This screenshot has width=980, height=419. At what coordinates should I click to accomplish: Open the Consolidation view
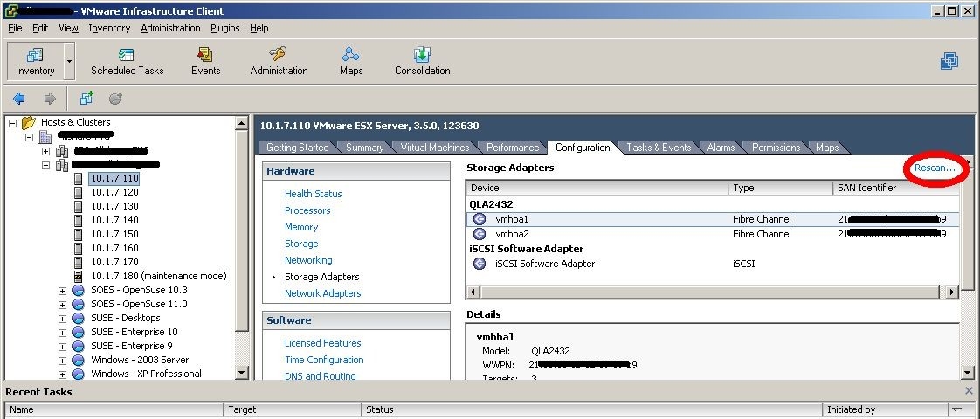423,61
